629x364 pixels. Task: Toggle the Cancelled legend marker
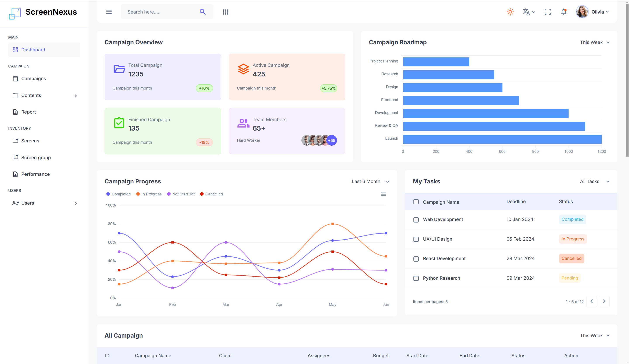pos(202,194)
